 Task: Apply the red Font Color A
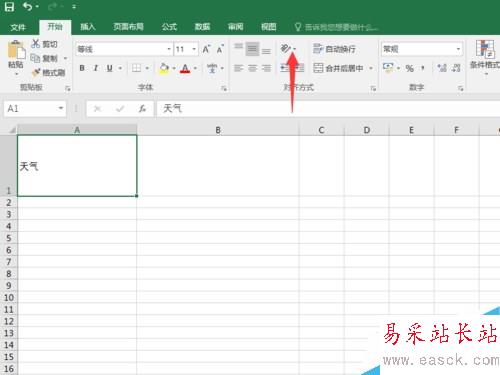[x=185, y=68]
